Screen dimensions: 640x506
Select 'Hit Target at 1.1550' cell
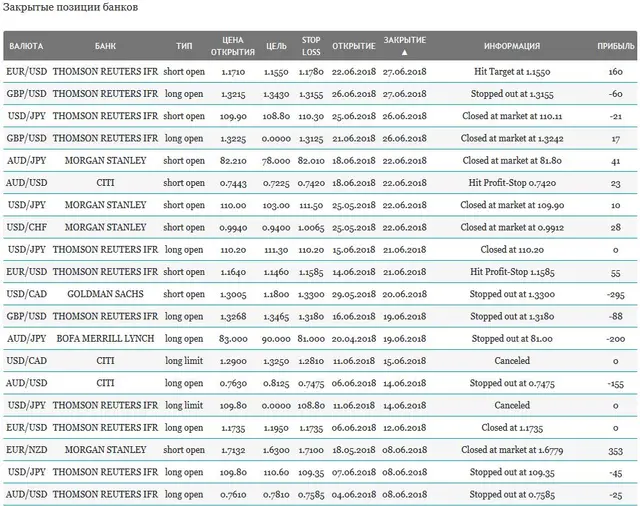click(x=512, y=72)
